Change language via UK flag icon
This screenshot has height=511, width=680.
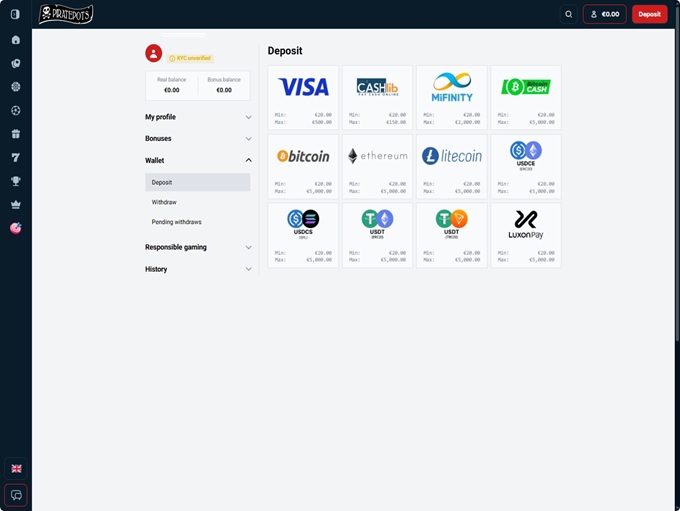pos(16,468)
